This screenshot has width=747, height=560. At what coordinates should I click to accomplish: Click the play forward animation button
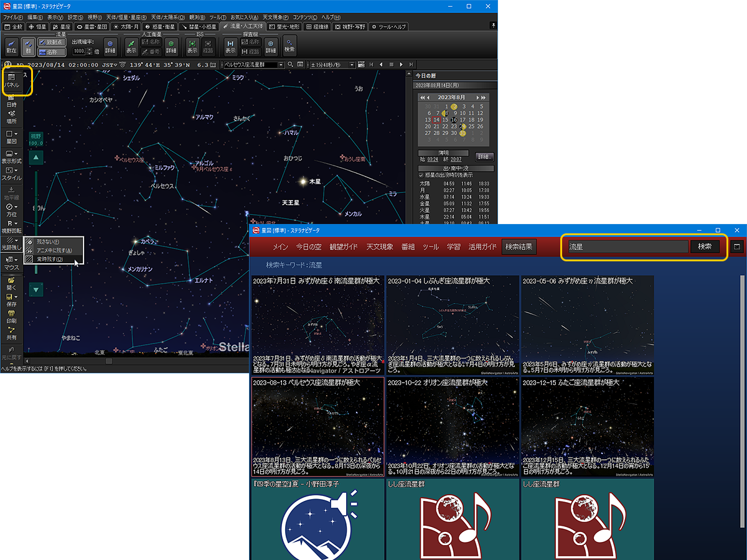402,64
